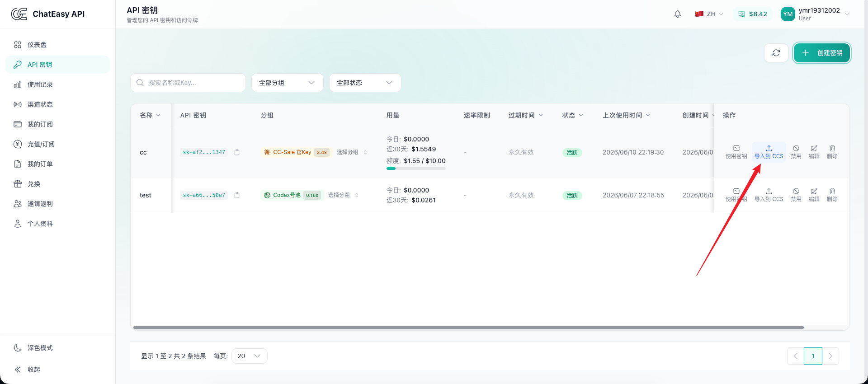Select API 密钥 in the sidebar
This screenshot has height=384, width=868.
click(x=57, y=65)
